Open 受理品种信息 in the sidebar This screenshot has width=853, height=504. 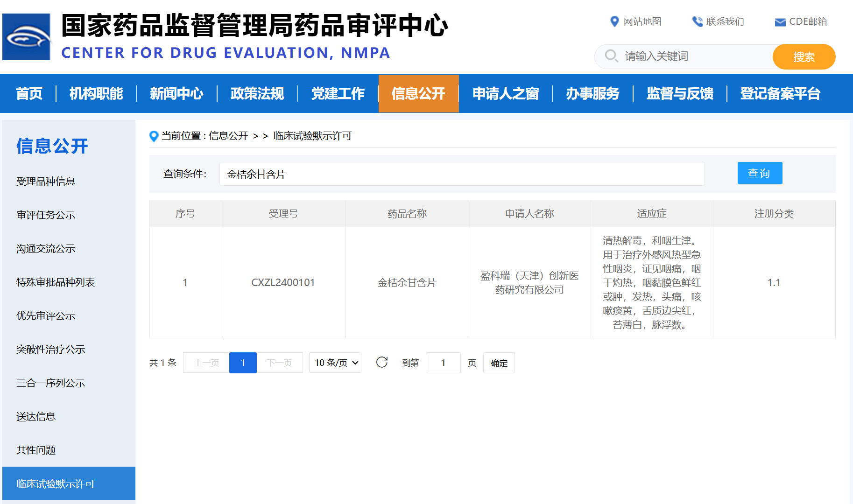(x=46, y=182)
